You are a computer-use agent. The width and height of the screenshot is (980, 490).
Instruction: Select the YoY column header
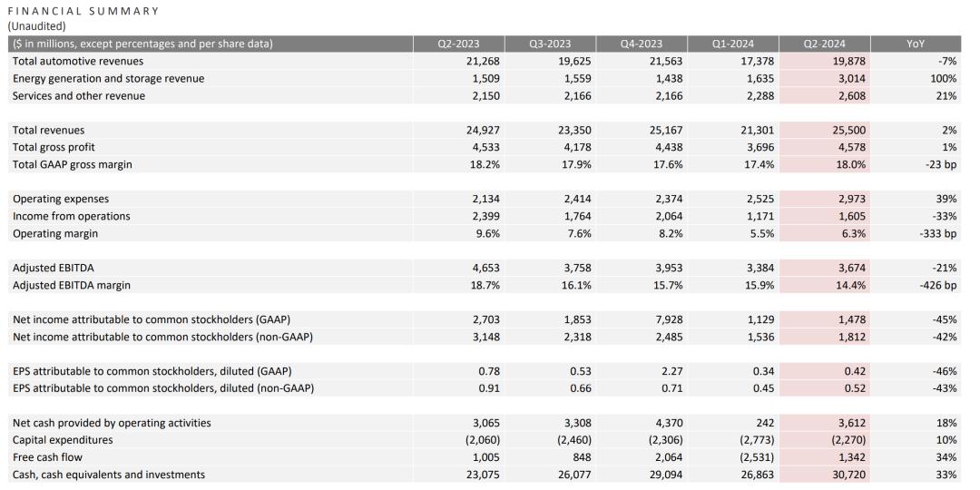(916, 44)
